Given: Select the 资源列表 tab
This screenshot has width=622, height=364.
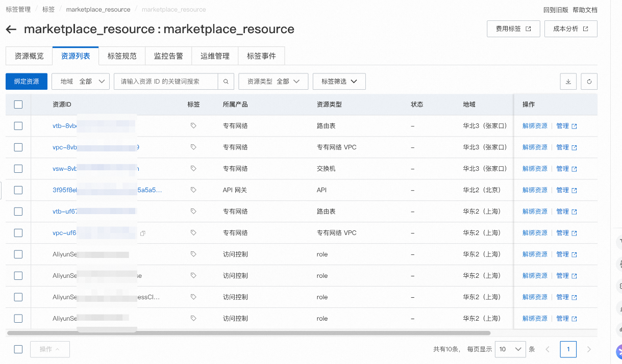Looking at the screenshot, I should tap(76, 56).
